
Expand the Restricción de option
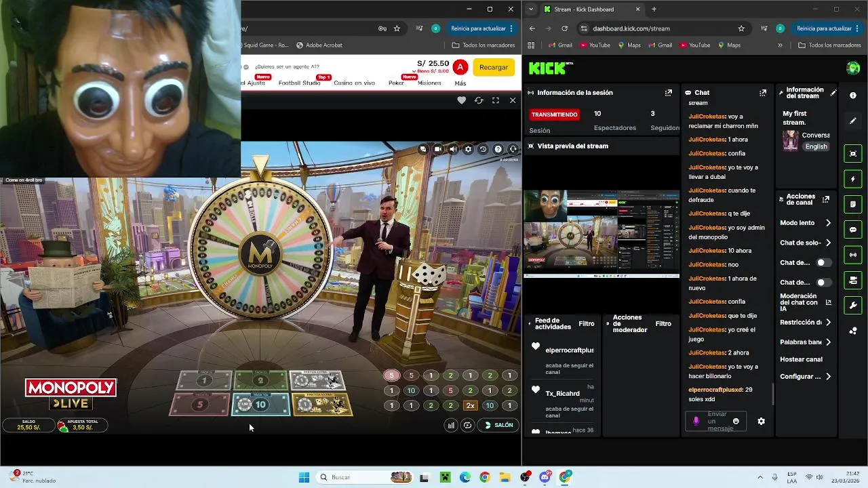[x=828, y=323]
